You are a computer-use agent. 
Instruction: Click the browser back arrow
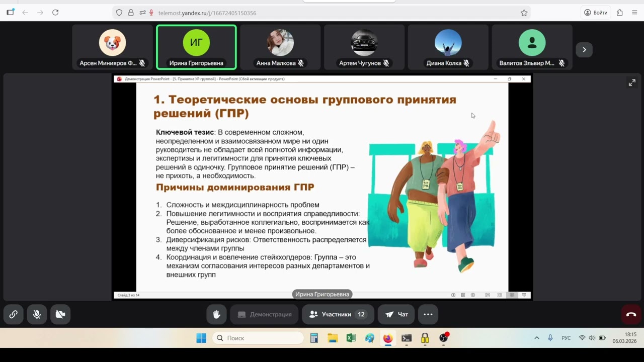[25, 13]
